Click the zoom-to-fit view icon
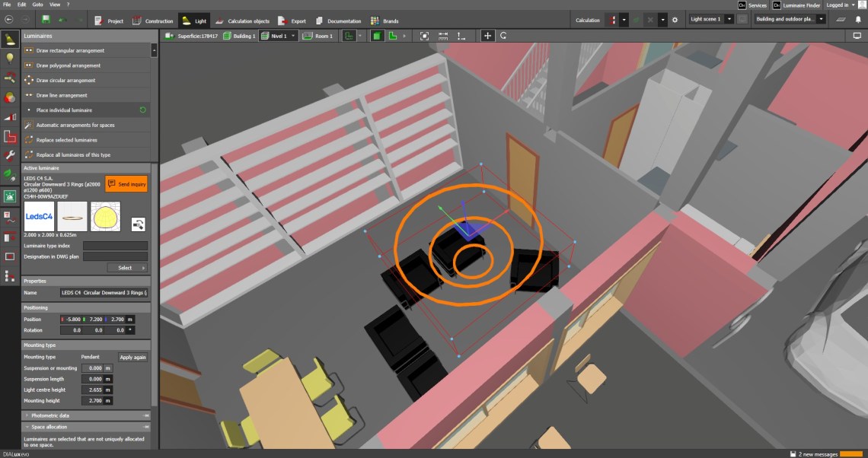This screenshot has width=868, height=458. coord(424,36)
